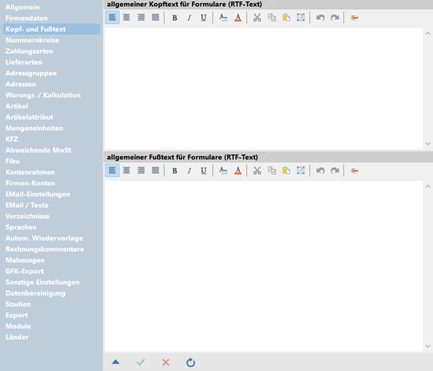Select all text in Fußtext toolbar

[301, 171]
